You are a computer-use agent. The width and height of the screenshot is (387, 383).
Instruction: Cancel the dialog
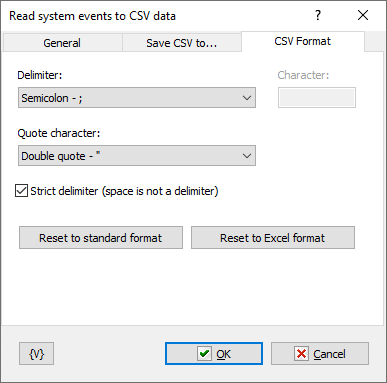[320, 354]
